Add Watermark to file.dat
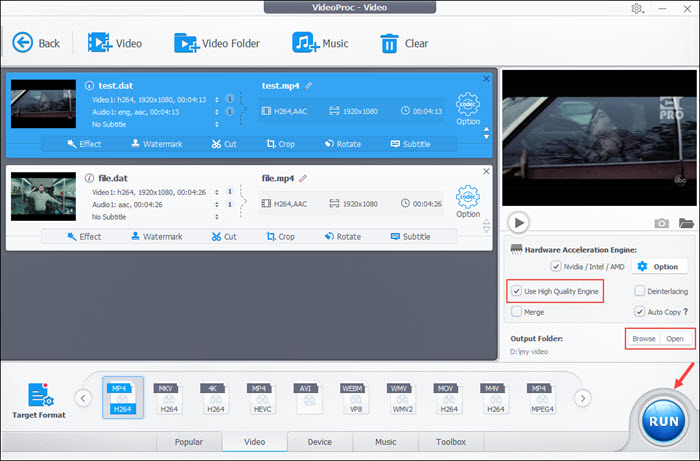700x461 pixels. (157, 237)
